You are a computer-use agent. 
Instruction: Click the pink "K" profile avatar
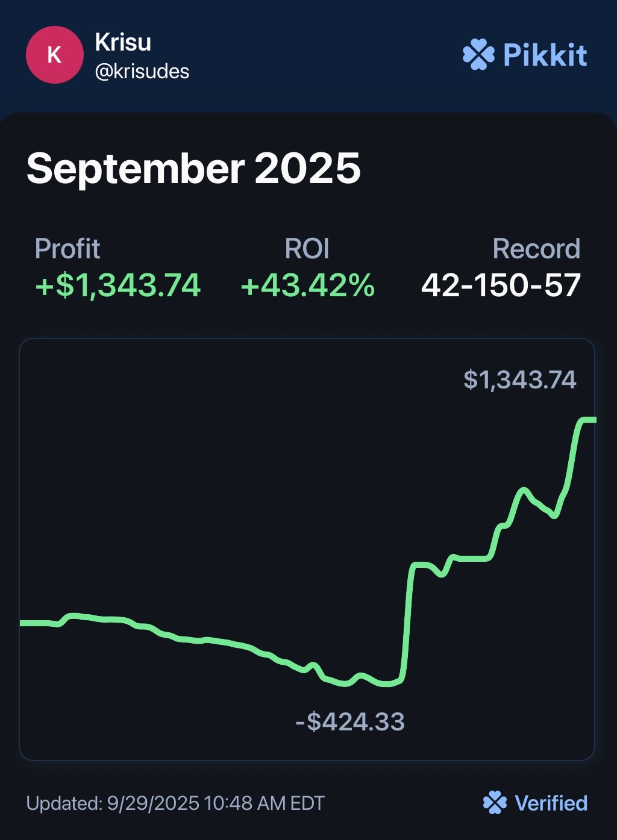click(x=54, y=55)
